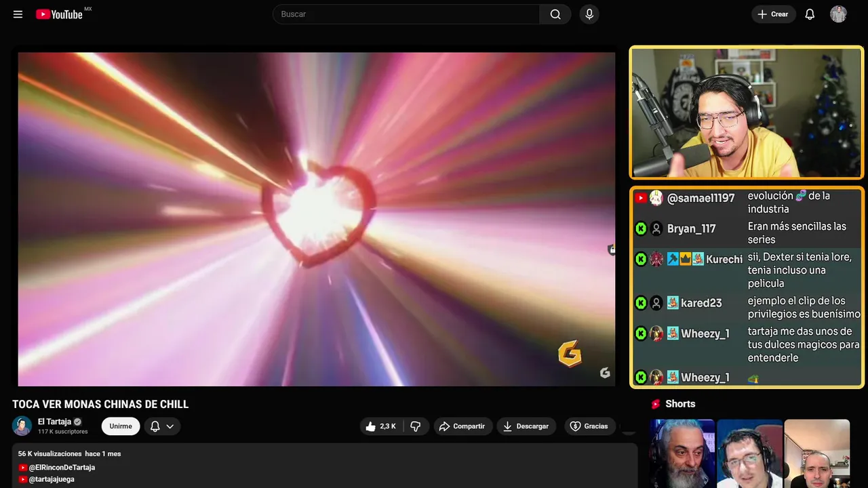This screenshot has height=488, width=868.
Task: Open the hamburger guide menu
Action: (18, 14)
